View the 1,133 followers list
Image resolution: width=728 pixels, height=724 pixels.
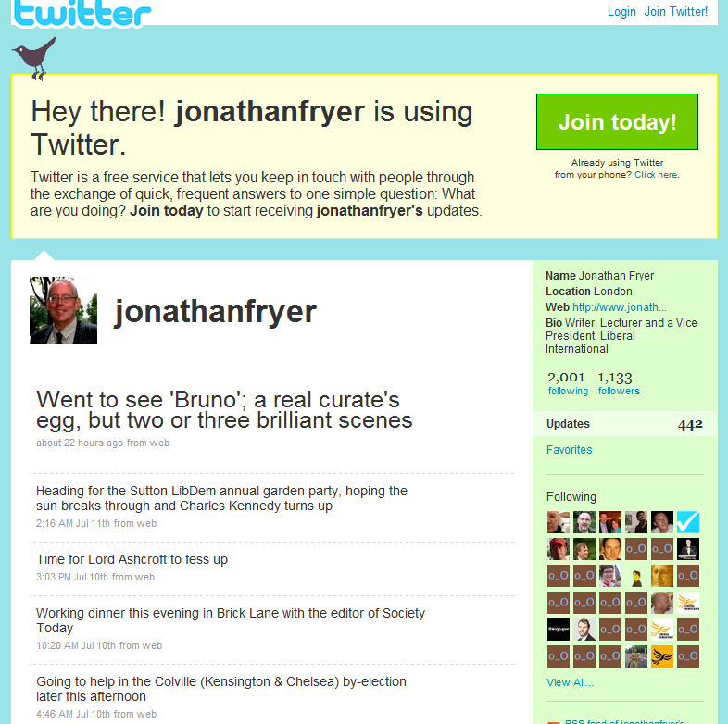[x=619, y=383]
